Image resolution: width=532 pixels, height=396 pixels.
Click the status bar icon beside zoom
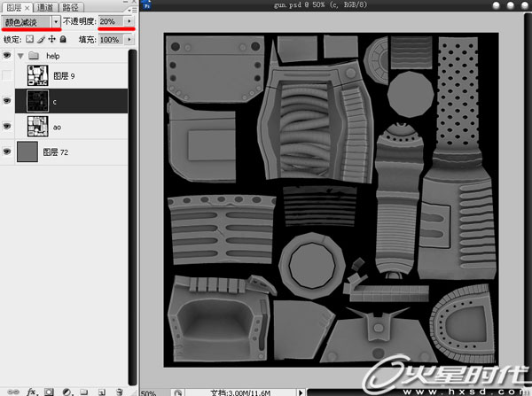tap(178, 392)
